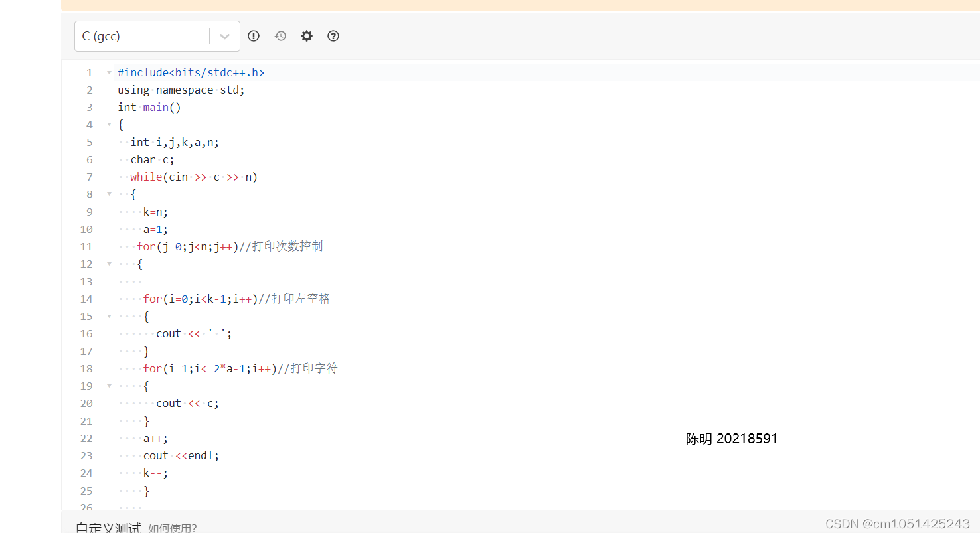Click line number 13 in the gutter
This screenshot has height=535, width=980.
coord(87,281)
